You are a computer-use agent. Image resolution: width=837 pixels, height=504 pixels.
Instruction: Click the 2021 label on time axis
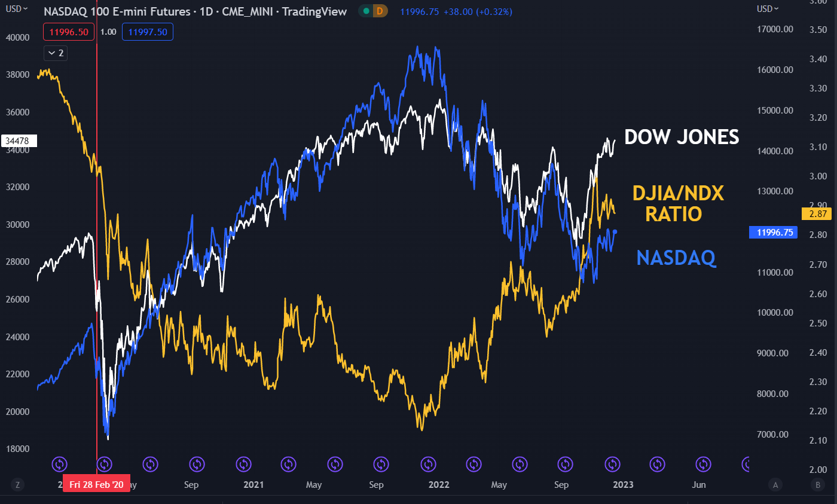tap(253, 485)
